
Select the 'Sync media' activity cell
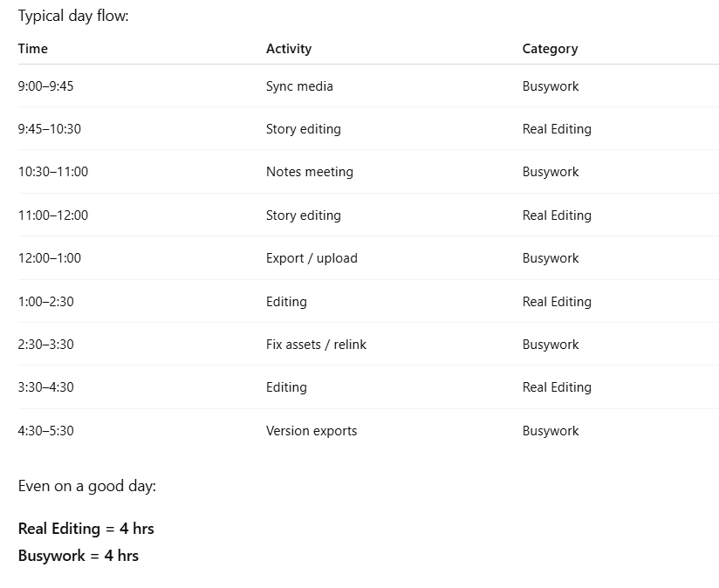(x=299, y=86)
